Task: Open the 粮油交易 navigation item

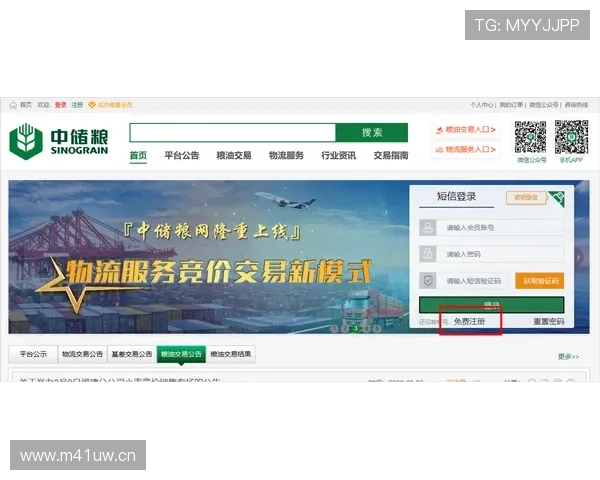Action: click(x=234, y=155)
